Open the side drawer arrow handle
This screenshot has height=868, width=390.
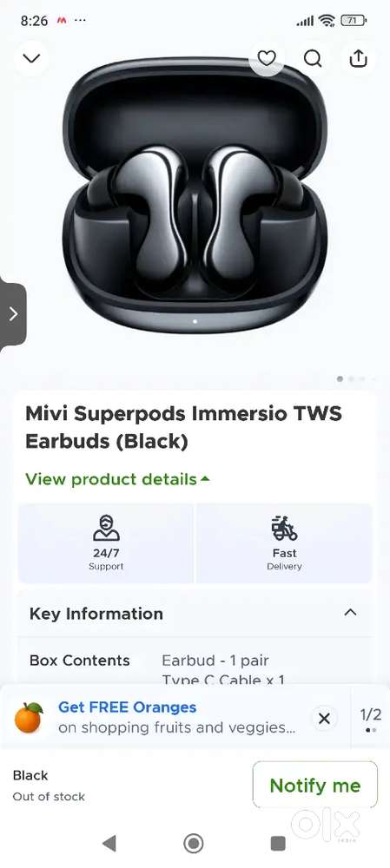tap(13, 314)
